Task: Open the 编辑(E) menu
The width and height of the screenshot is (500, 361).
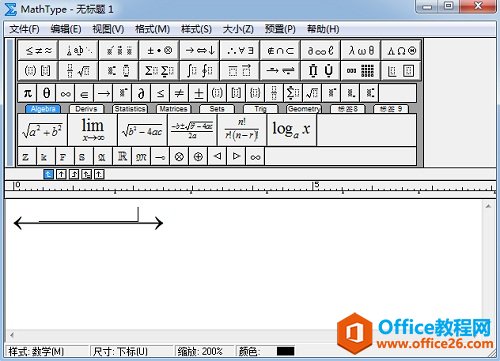Action: (66, 29)
